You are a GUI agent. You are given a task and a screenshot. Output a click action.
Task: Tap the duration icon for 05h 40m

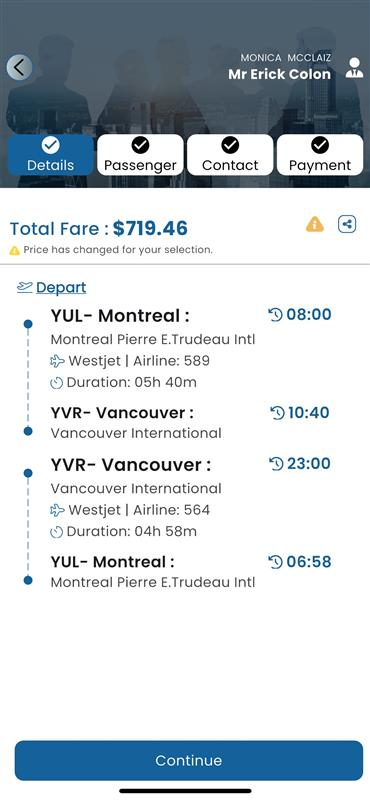(x=57, y=383)
